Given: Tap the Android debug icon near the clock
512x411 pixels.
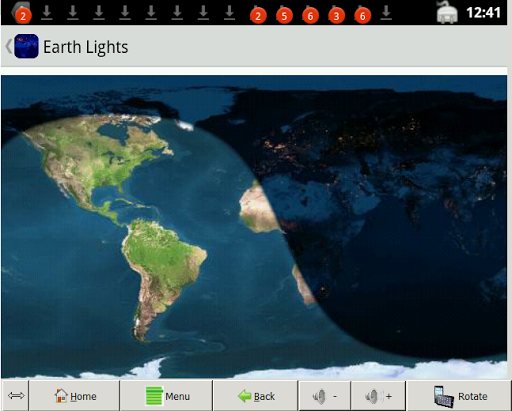Looking at the screenshot, I should coord(447,13).
